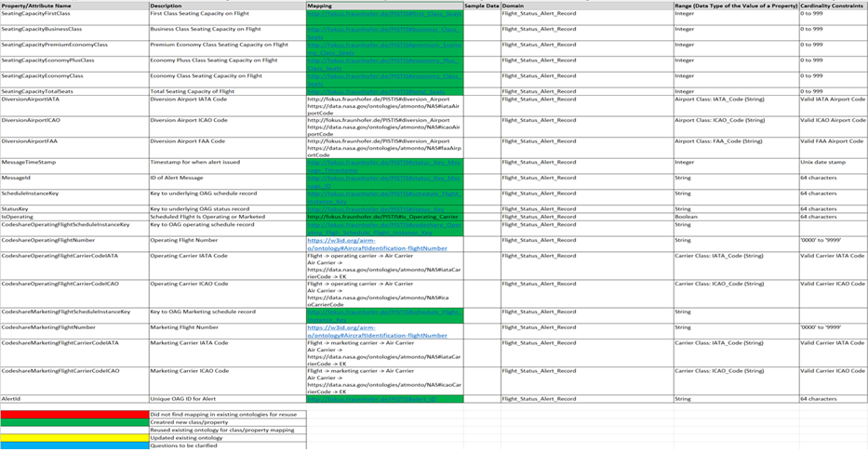Screen dimensions: 868x452
Task: Select legend text 'Did not find mapping in existing ontologies'
Action: [228, 415]
